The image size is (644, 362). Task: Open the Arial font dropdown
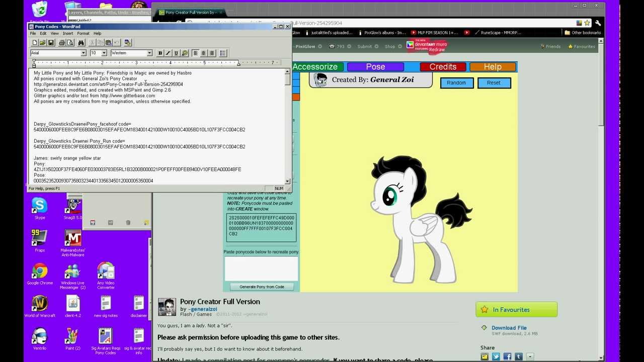(84, 53)
